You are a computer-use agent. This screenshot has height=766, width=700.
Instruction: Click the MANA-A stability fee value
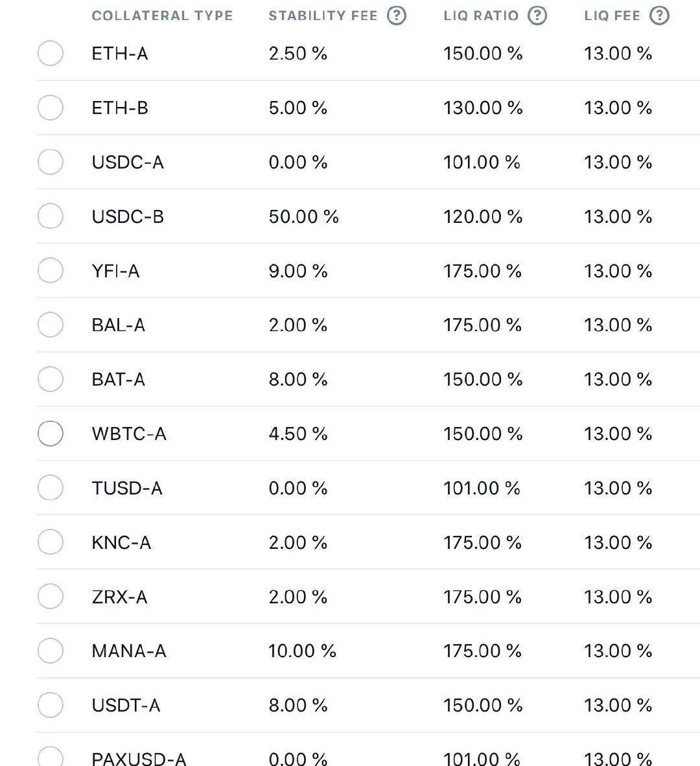(x=302, y=651)
